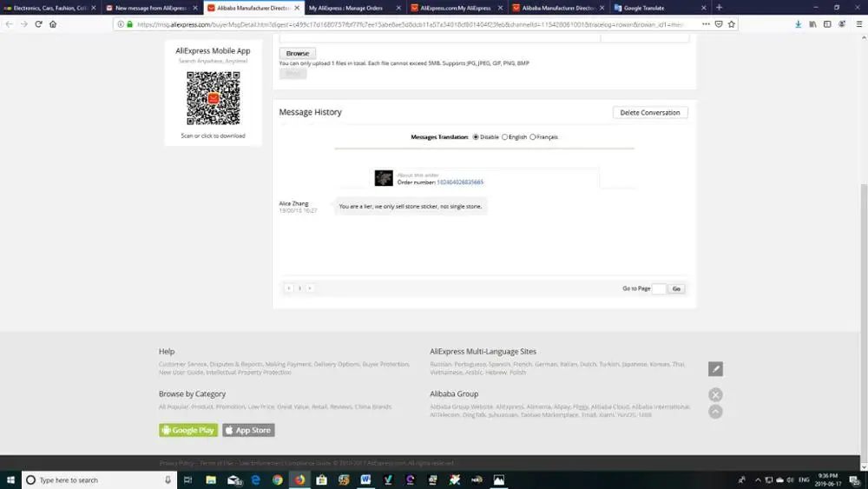This screenshot has height=489, width=868.
Task: Open File Explorer from taskbar
Action: [x=211, y=479]
